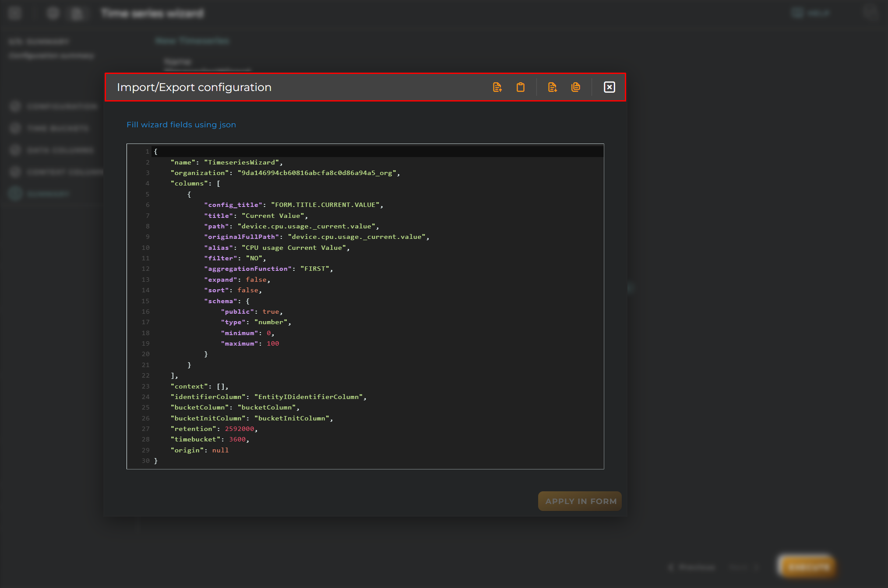The height and width of the screenshot is (588, 888).
Task: Click the "schema": { line
Action: 226,301
